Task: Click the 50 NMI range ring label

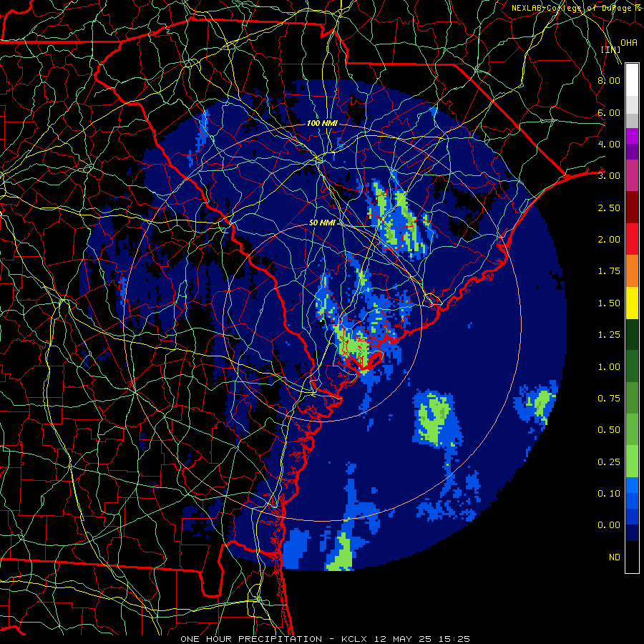Action: click(322, 223)
